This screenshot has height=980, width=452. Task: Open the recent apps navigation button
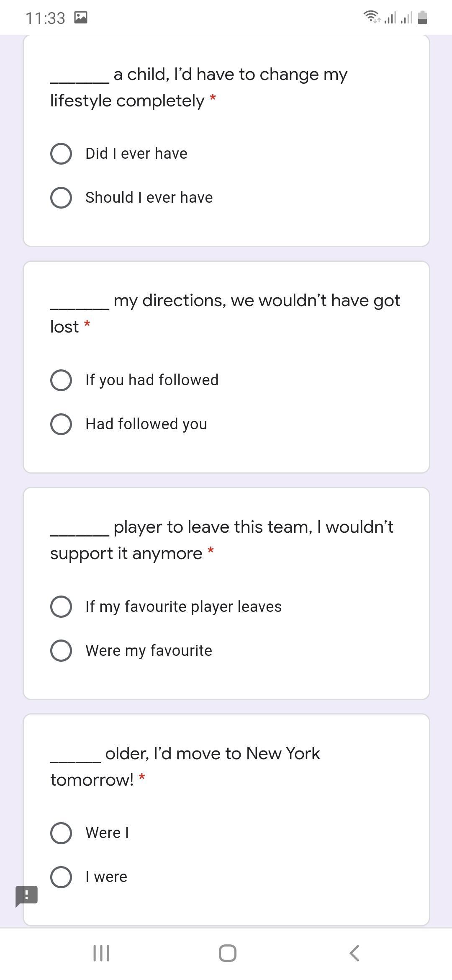pos(101,953)
